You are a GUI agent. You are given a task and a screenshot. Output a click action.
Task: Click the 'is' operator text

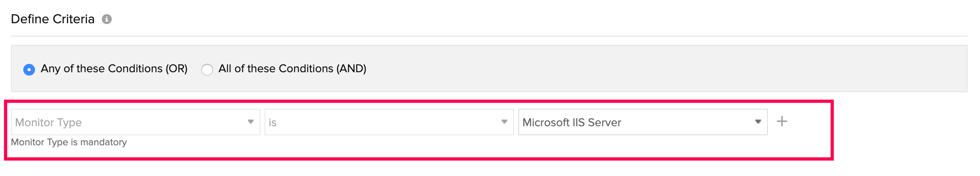(273, 122)
